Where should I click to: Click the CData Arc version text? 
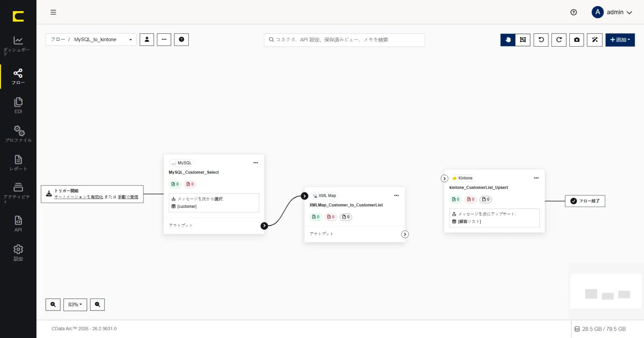pyautogui.click(x=84, y=329)
